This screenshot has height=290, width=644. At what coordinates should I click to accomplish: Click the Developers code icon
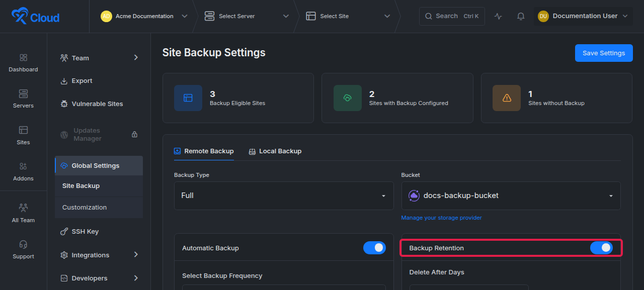(x=64, y=278)
